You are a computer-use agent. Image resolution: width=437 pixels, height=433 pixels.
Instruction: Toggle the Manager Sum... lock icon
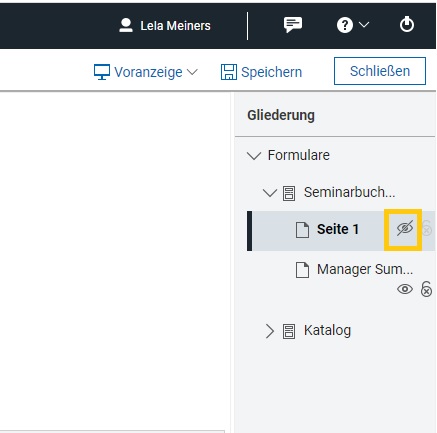coord(426,289)
